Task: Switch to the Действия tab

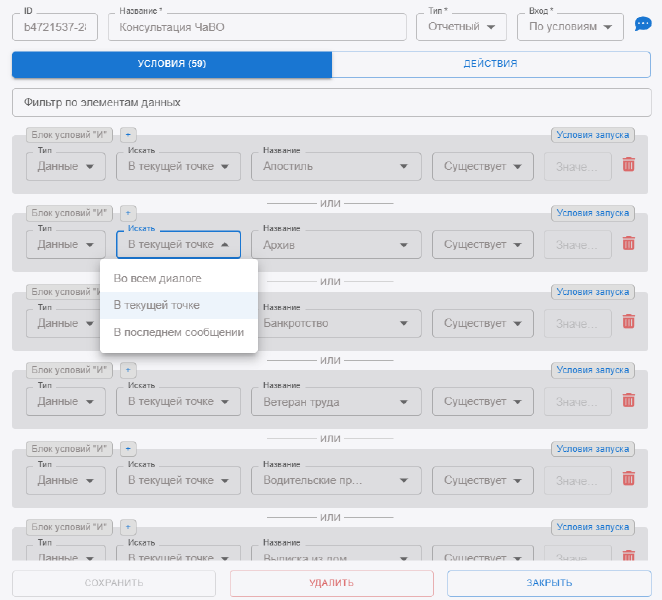Action: point(490,64)
